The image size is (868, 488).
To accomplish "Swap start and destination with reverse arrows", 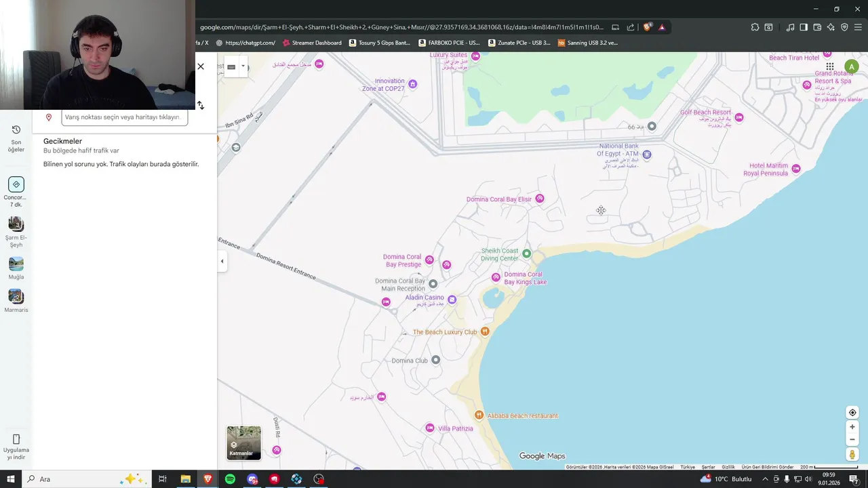I will [201, 105].
